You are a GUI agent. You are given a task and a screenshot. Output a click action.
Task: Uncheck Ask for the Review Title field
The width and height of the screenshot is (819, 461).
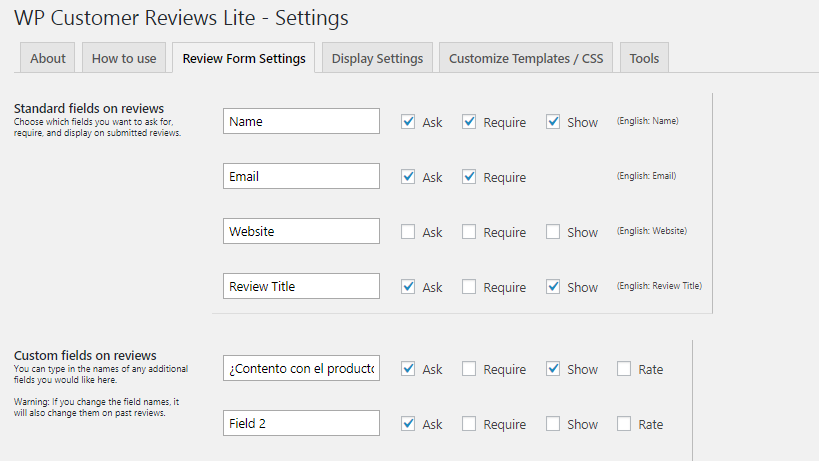[408, 287]
